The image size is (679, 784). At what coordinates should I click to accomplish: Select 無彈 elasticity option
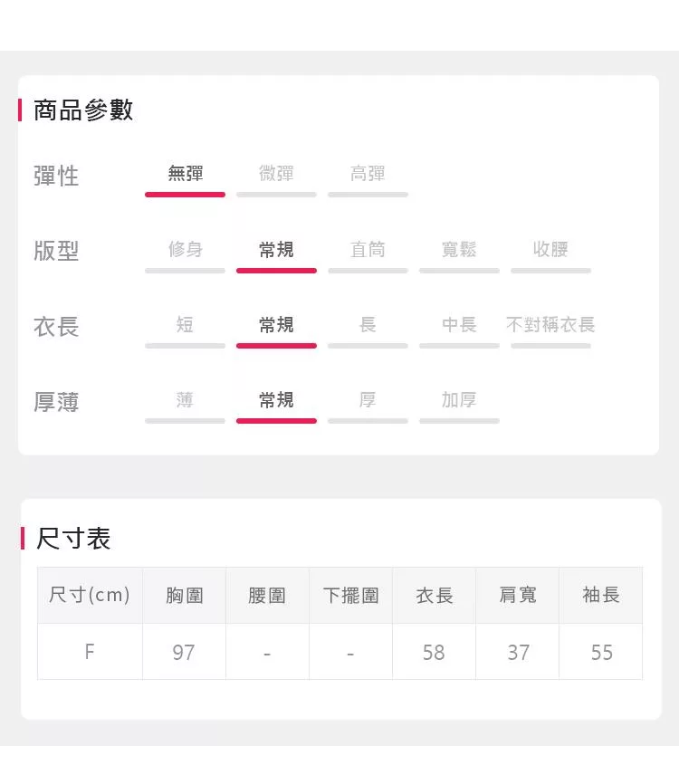(185, 175)
